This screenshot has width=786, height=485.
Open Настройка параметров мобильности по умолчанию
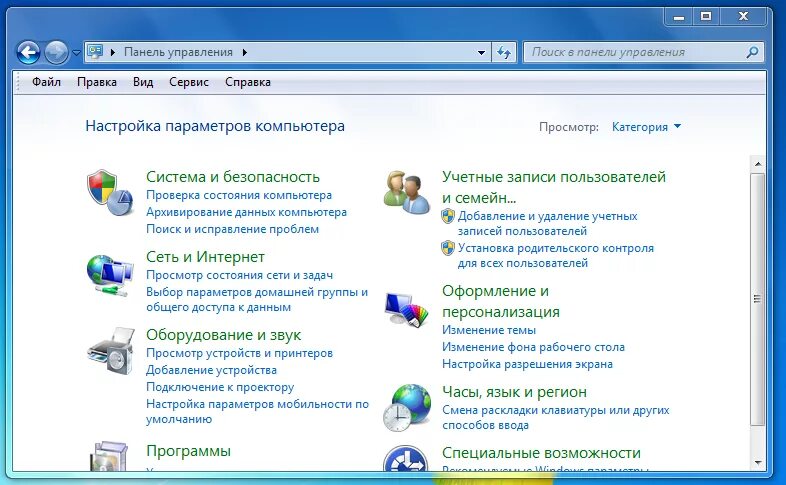point(257,411)
